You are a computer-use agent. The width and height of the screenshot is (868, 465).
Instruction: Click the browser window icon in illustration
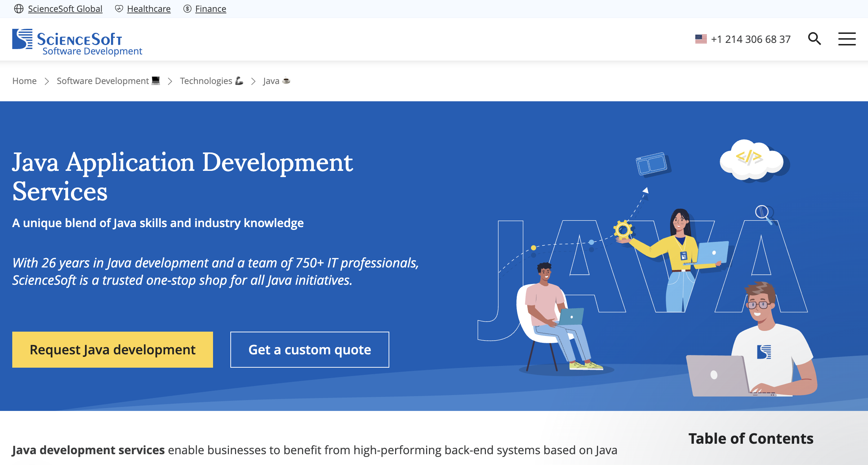point(652,164)
